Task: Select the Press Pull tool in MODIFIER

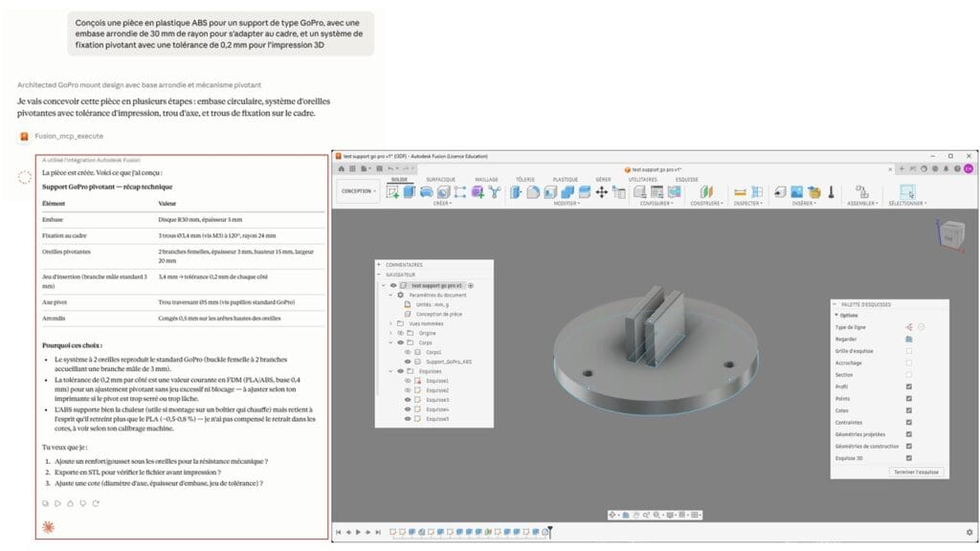Action: [x=516, y=191]
